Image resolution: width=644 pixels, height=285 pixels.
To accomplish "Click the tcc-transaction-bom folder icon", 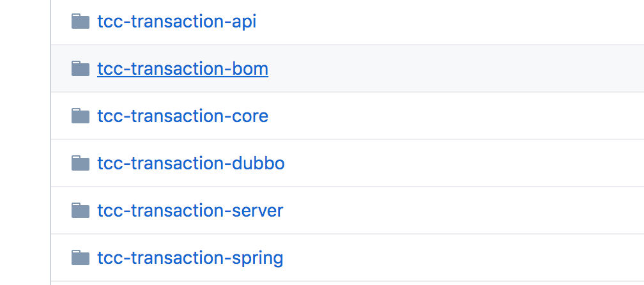I will tap(80, 68).
